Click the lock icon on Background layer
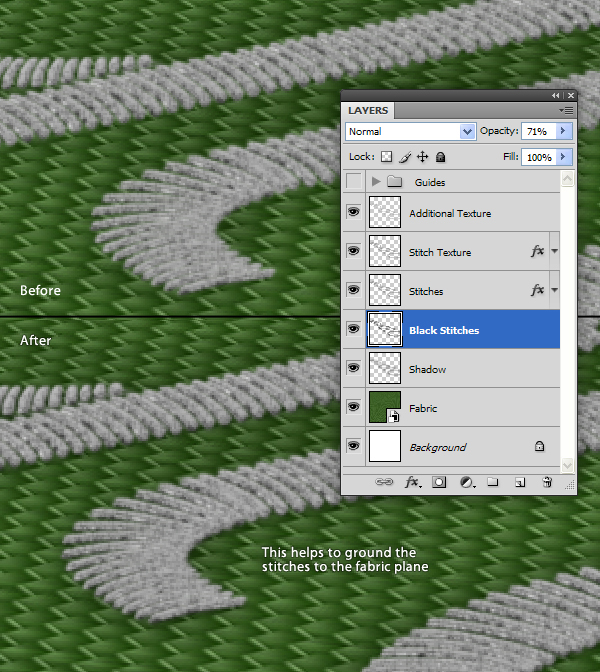This screenshot has width=600, height=672. [540, 447]
